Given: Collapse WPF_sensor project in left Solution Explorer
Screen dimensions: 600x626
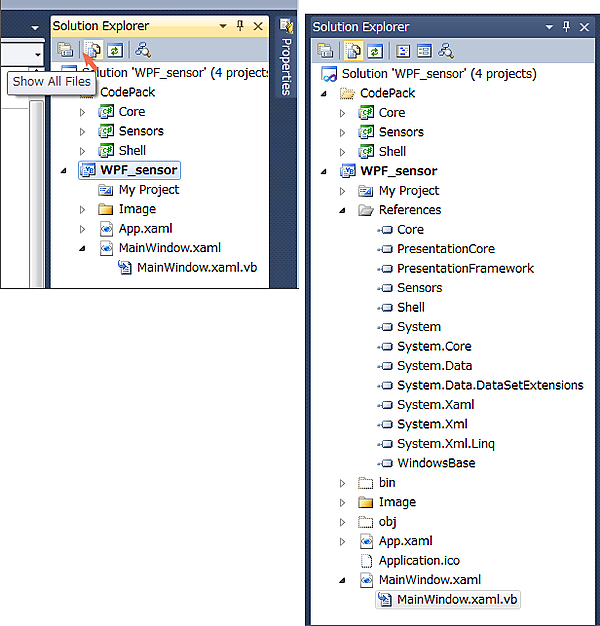Looking at the screenshot, I should click(x=63, y=171).
